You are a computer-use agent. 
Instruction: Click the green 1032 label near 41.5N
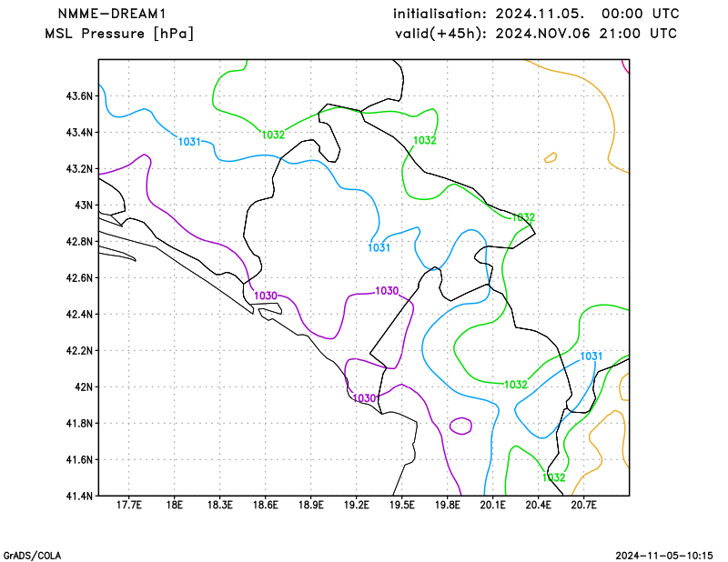554,477
